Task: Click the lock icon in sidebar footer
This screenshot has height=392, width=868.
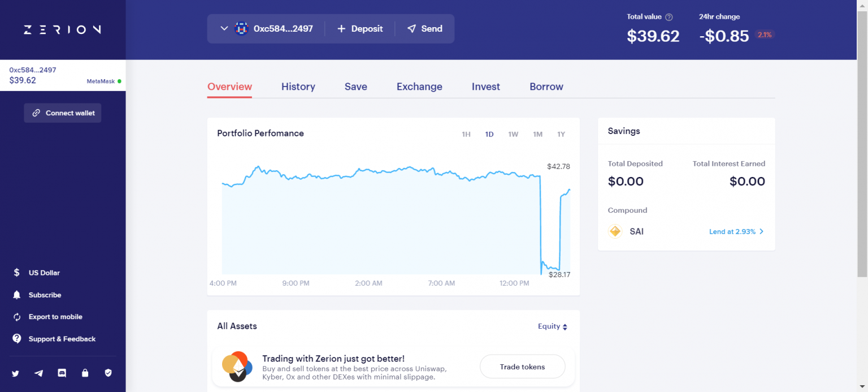Action: [85, 373]
